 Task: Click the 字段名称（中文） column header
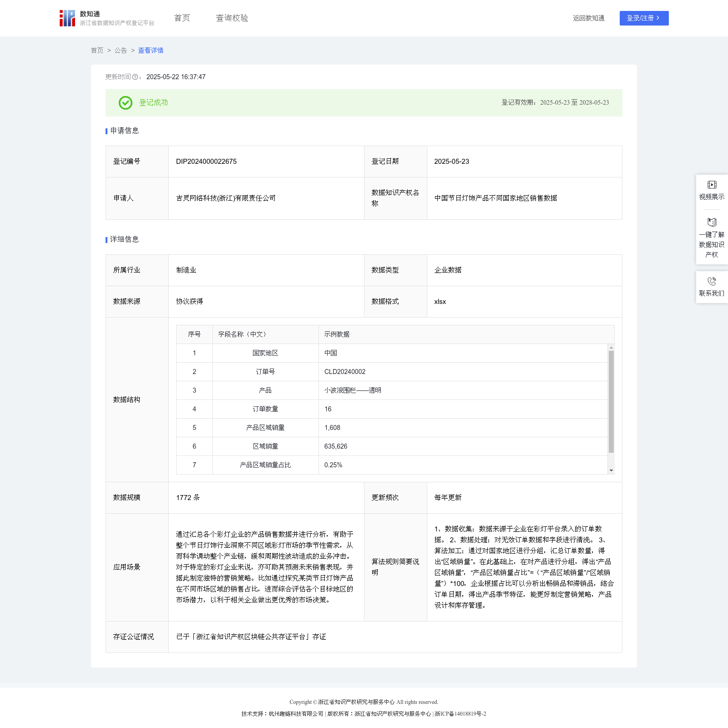point(242,334)
